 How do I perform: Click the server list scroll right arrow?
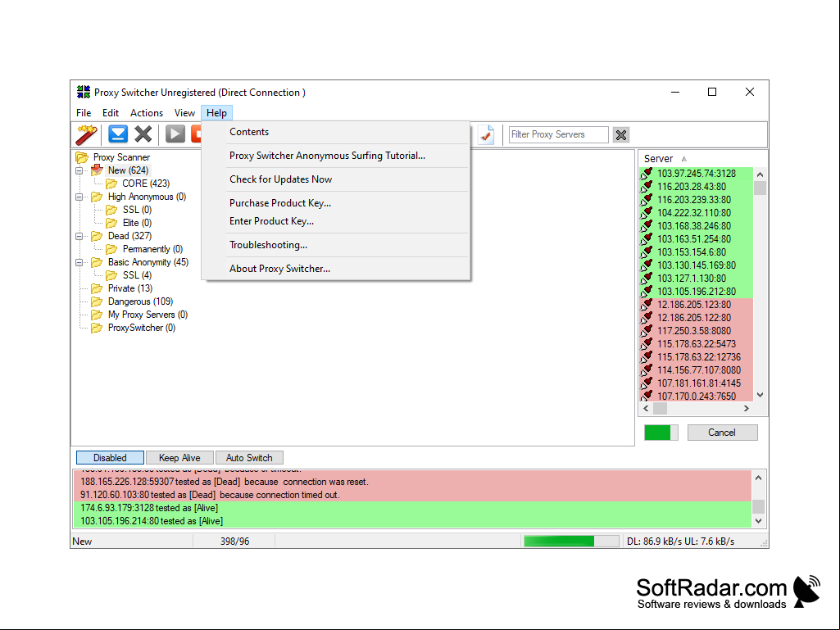click(x=747, y=408)
